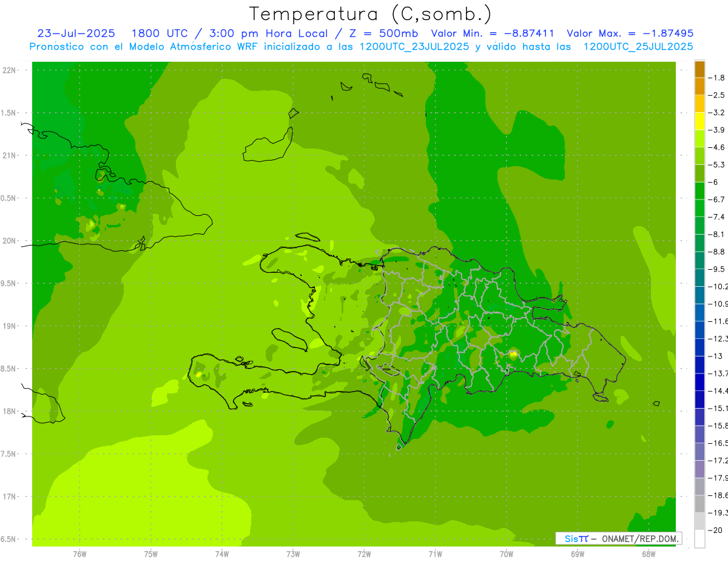Click the '17N' latitude label
The height and width of the screenshot is (562, 728).
pyautogui.click(x=9, y=497)
